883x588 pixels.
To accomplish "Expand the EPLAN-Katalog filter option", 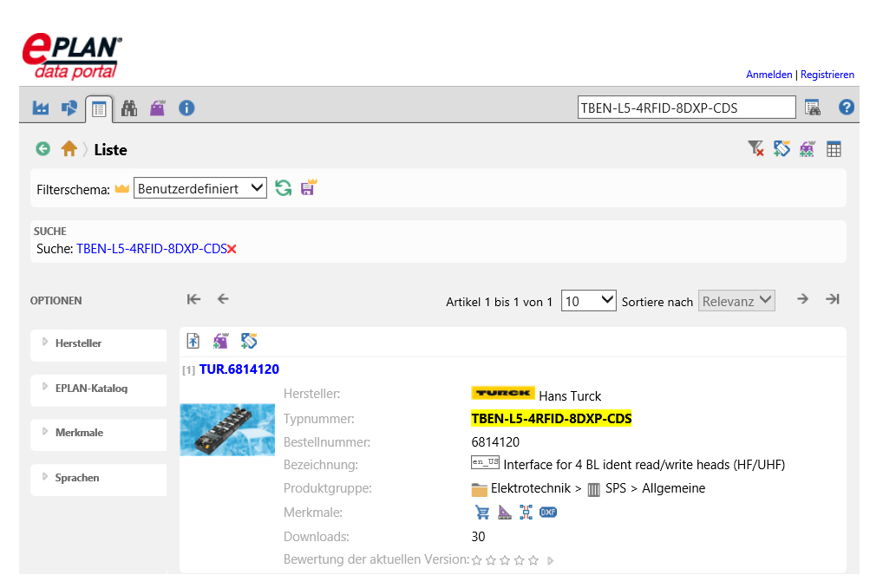I will (x=99, y=389).
